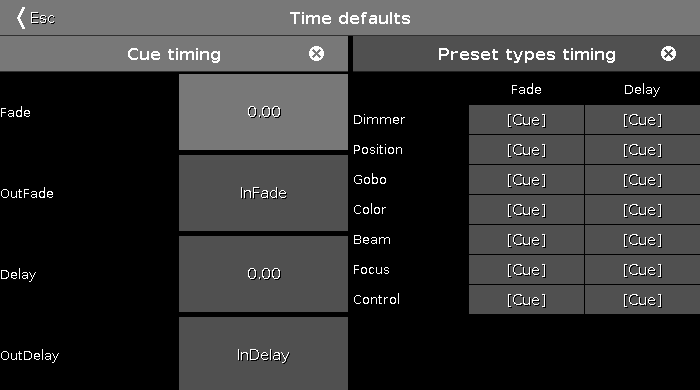The height and width of the screenshot is (390, 700).
Task: Open the OutDelay InDelay value field
Action: (263, 354)
